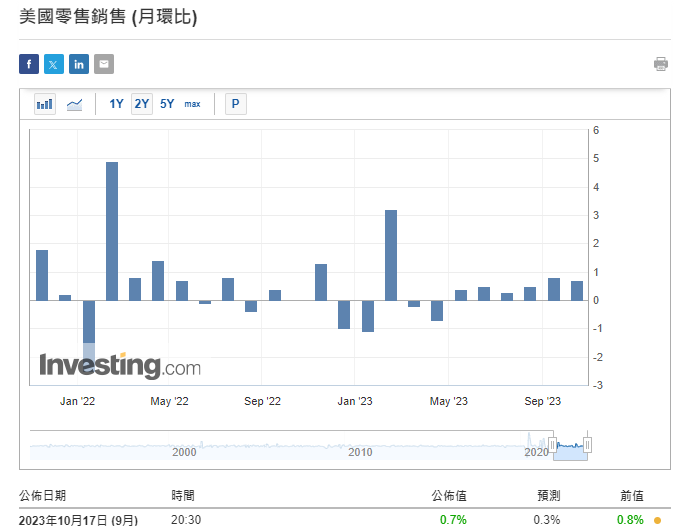Click the tall bar above 3

click(391, 255)
